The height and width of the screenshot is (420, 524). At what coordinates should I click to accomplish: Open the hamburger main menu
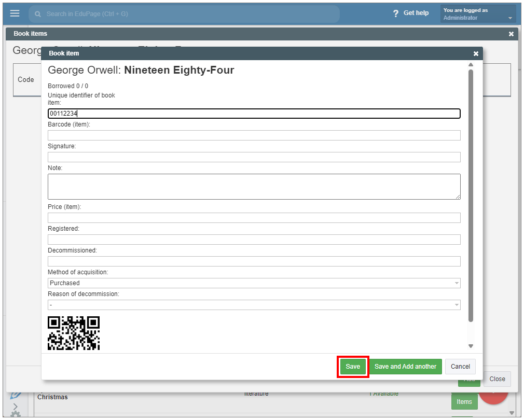[x=15, y=13]
